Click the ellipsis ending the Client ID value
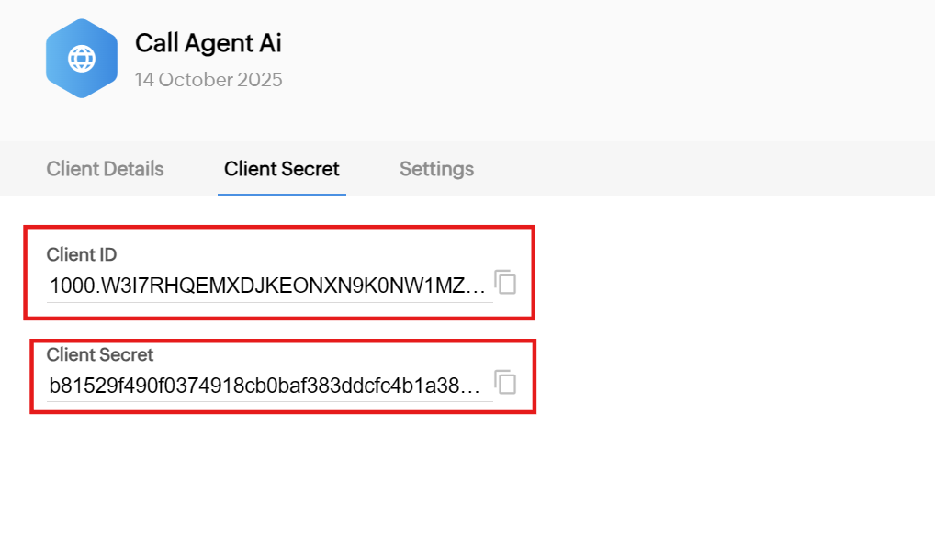The width and height of the screenshot is (935, 560). click(x=477, y=287)
